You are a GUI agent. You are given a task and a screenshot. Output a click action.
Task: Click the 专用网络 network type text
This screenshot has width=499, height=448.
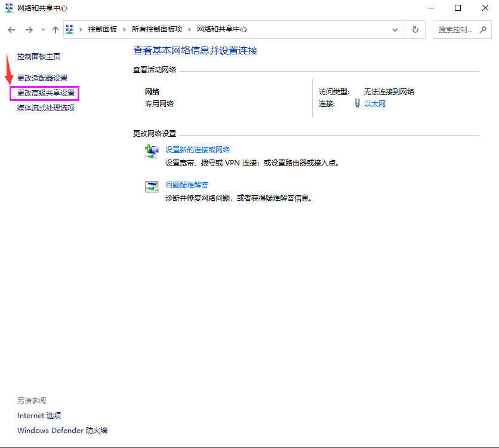coord(159,104)
